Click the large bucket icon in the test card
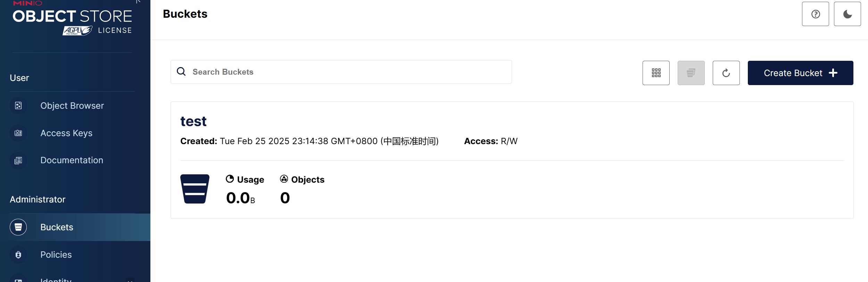Image resolution: width=868 pixels, height=282 pixels. (195, 189)
